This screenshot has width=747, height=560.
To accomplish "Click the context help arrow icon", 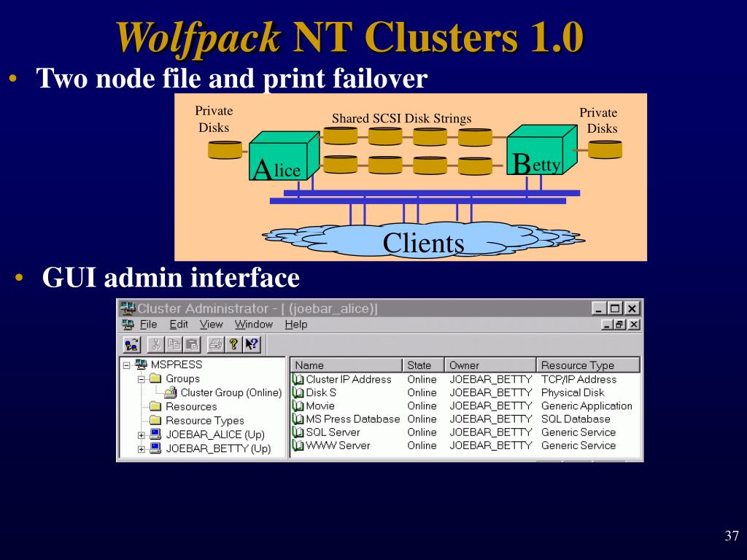I will click(252, 344).
